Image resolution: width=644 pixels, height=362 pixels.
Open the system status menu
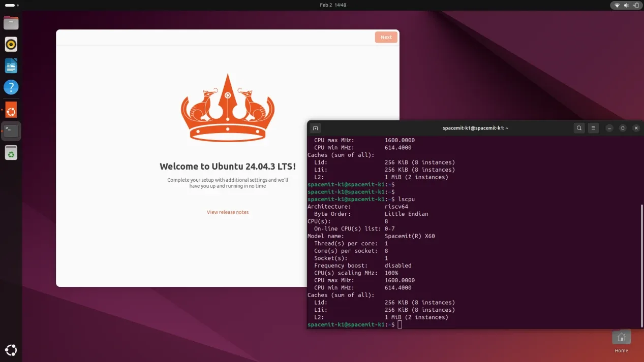tap(626, 5)
